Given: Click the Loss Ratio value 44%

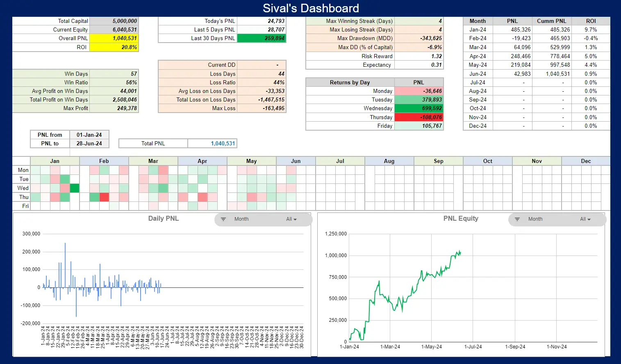Looking at the screenshot, I should [261, 82].
